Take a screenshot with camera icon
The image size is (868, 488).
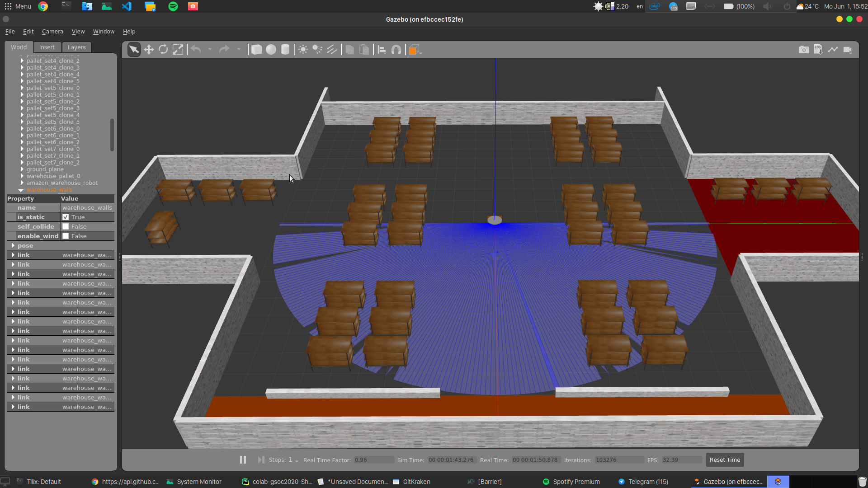click(x=804, y=50)
